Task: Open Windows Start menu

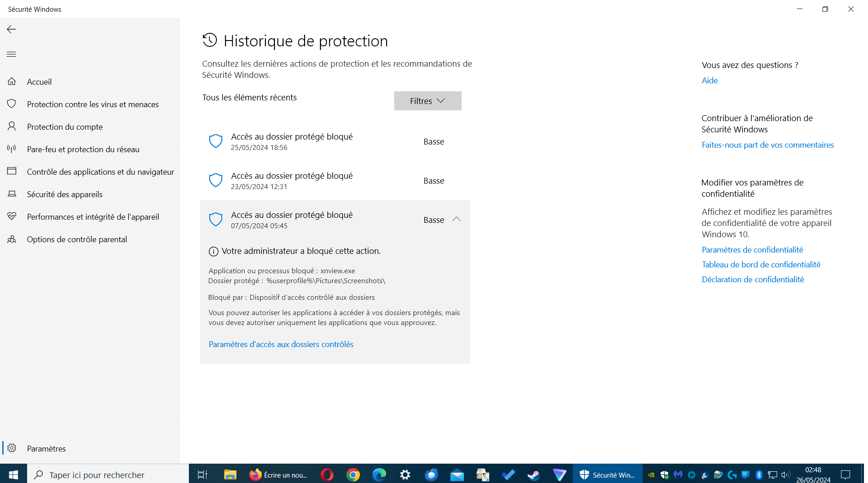Action: (x=13, y=474)
